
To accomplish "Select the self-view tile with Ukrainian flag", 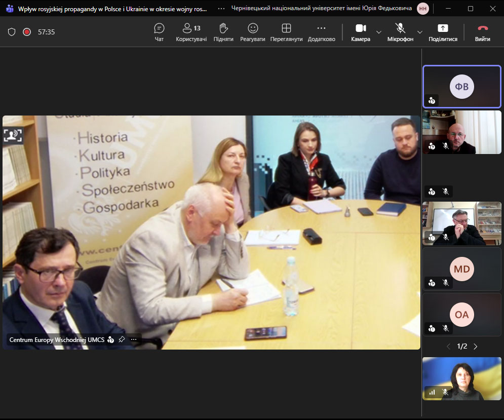I will click(461, 378).
